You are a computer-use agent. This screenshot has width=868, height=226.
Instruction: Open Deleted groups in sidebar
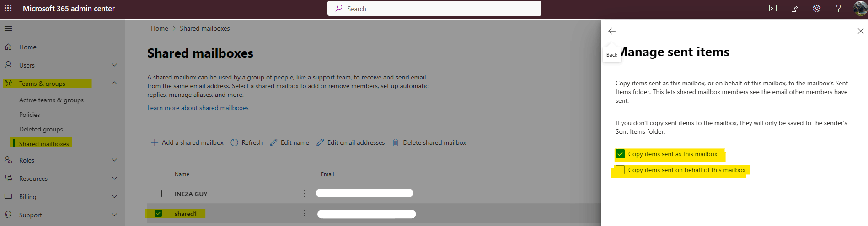41,129
